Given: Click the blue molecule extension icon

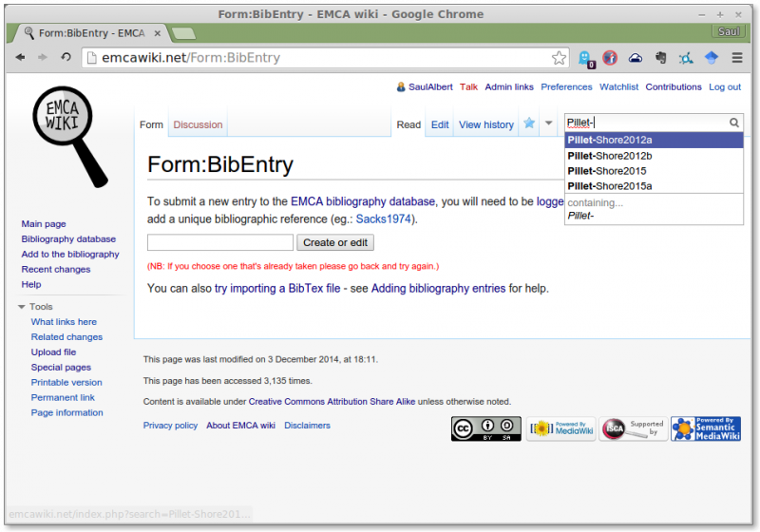Looking at the screenshot, I should point(685,59).
